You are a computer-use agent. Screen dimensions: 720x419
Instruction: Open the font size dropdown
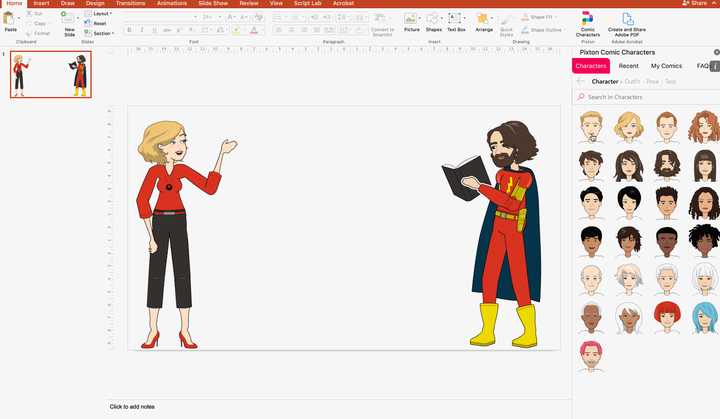click(x=220, y=17)
